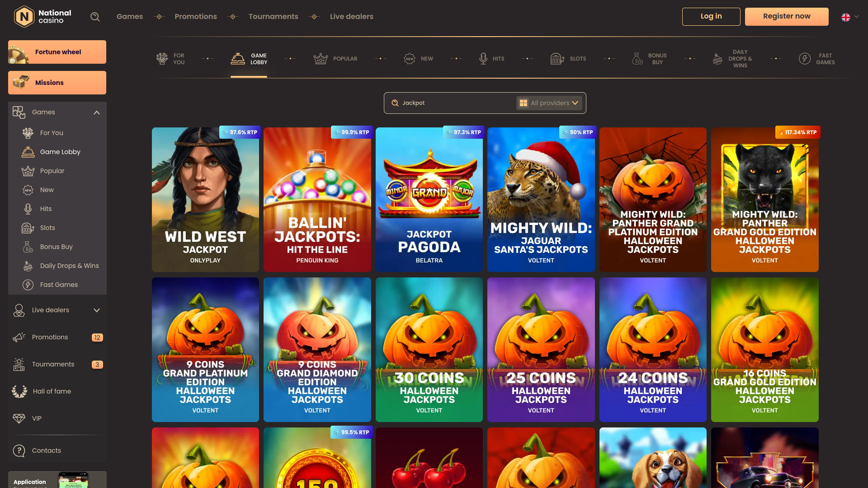
Task: Open the Tournaments menu item
Action: 273,16
